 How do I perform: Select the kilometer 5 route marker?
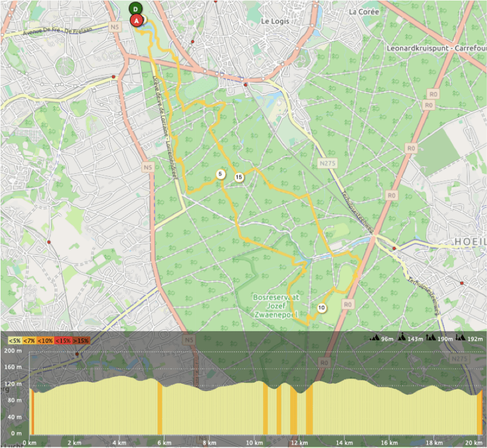[221, 174]
